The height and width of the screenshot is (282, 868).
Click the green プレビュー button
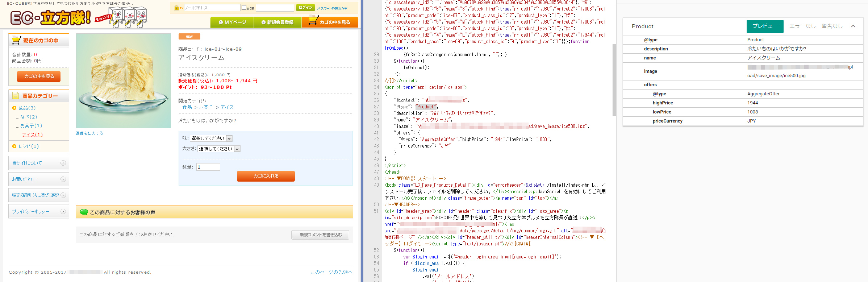tap(765, 26)
